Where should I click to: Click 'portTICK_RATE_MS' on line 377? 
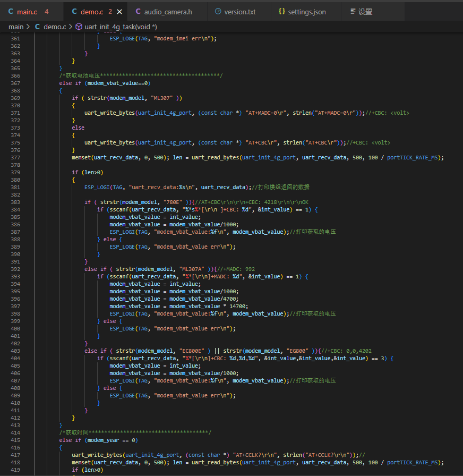click(413, 158)
